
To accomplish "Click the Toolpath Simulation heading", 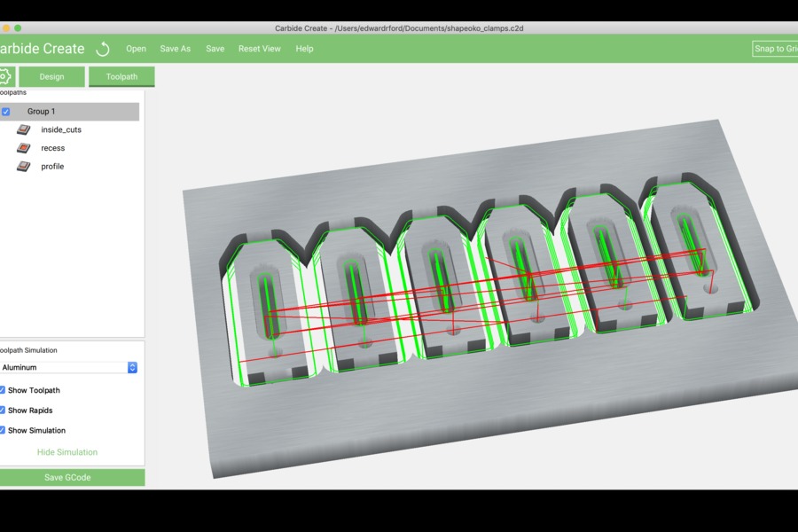I will pyautogui.click(x=28, y=350).
